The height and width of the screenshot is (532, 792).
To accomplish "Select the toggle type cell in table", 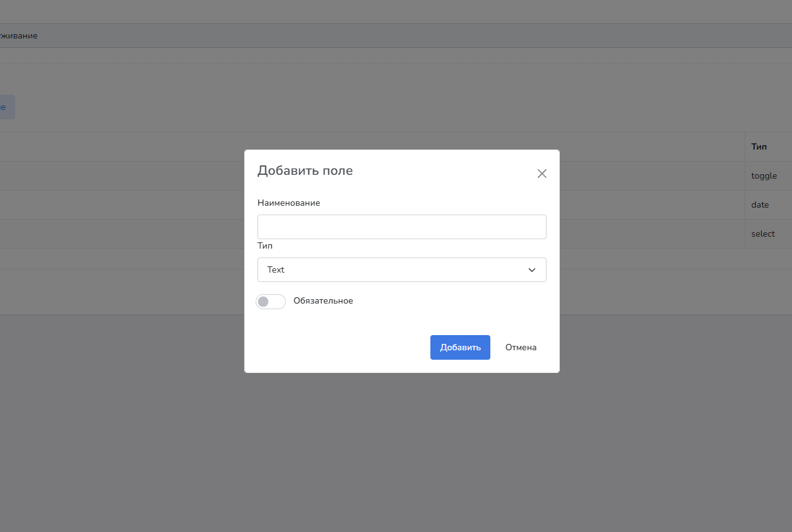I will tap(764, 176).
